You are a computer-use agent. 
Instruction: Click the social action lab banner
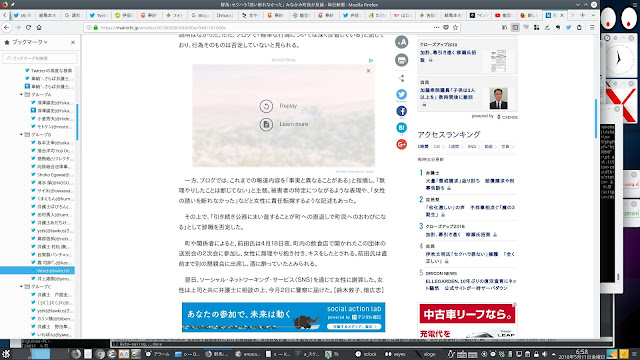click(283, 317)
